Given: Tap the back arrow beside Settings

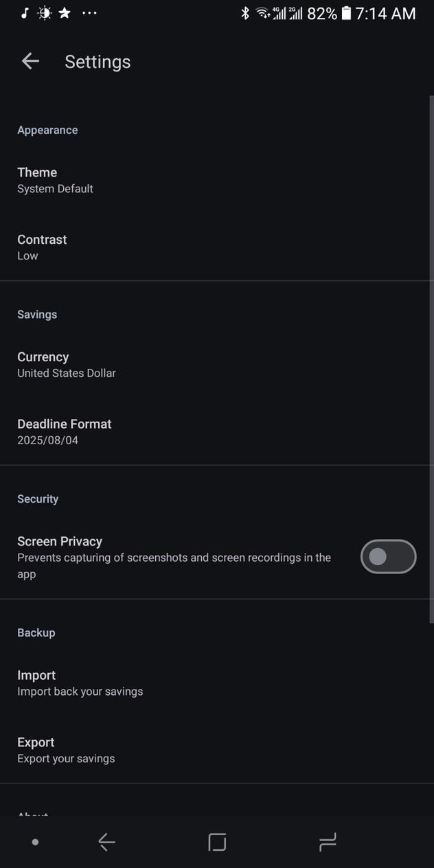Looking at the screenshot, I should point(30,61).
